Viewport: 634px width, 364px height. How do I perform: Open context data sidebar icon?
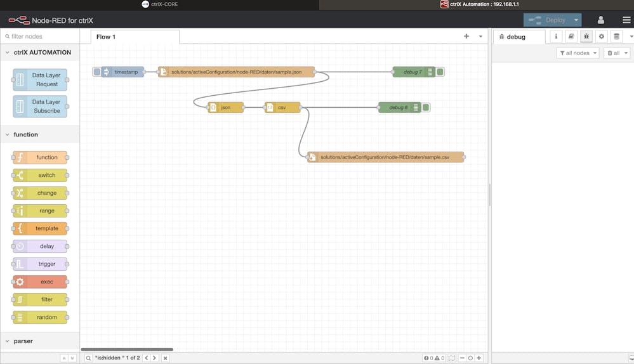[x=617, y=36]
